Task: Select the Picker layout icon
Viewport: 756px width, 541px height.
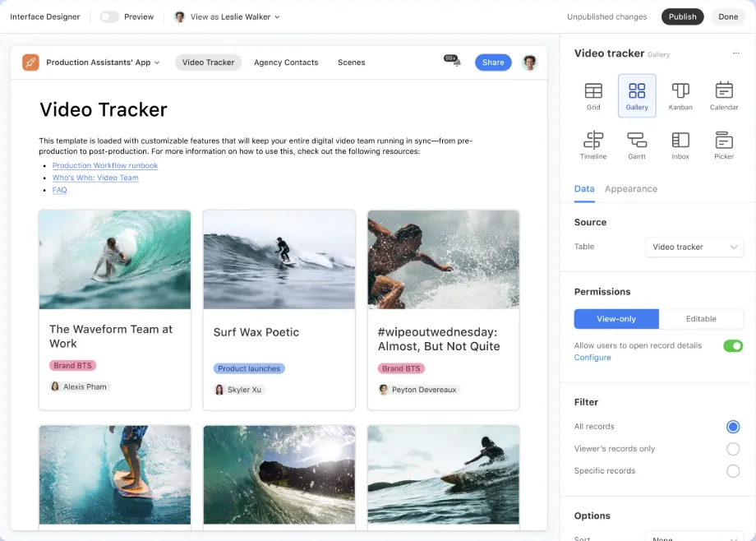Action: [724, 141]
